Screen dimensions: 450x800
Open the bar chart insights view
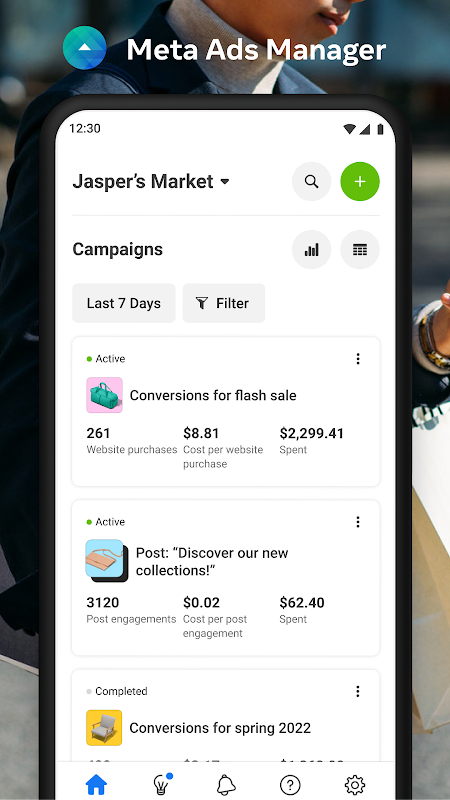[311, 249]
